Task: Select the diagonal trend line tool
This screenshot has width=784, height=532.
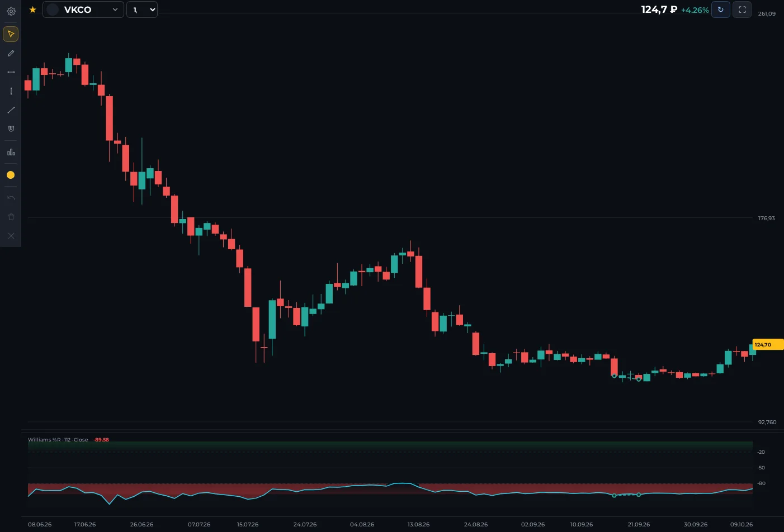Action: pos(11,110)
